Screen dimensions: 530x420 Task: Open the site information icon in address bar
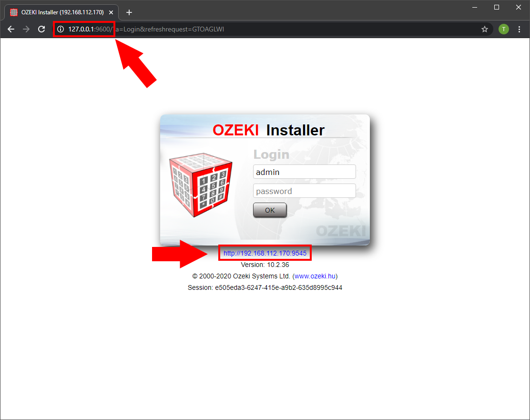coord(61,29)
